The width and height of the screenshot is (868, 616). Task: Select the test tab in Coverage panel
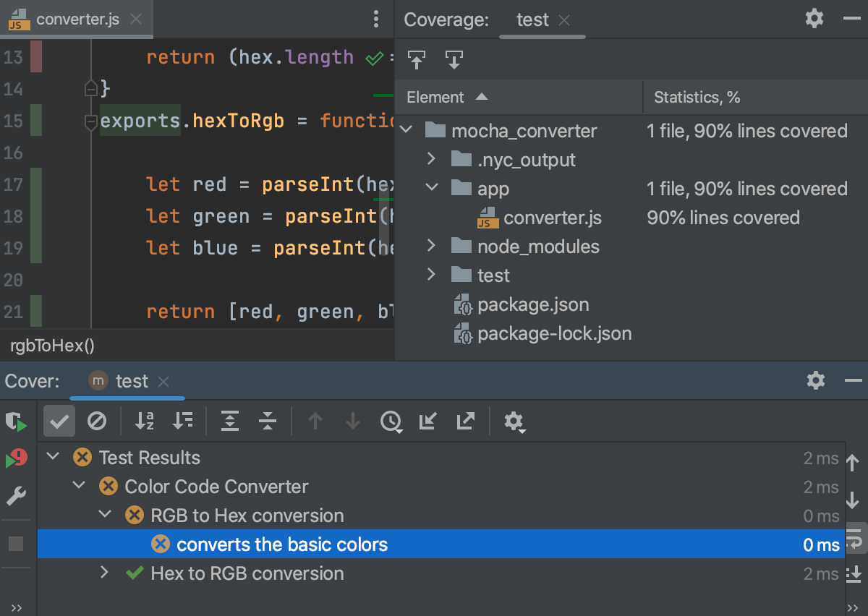532,20
